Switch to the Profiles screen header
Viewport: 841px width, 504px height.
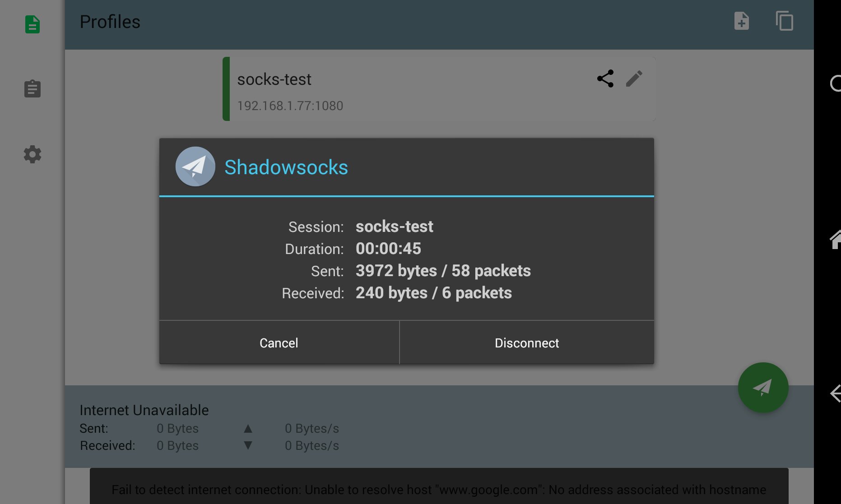pyautogui.click(x=110, y=21)
